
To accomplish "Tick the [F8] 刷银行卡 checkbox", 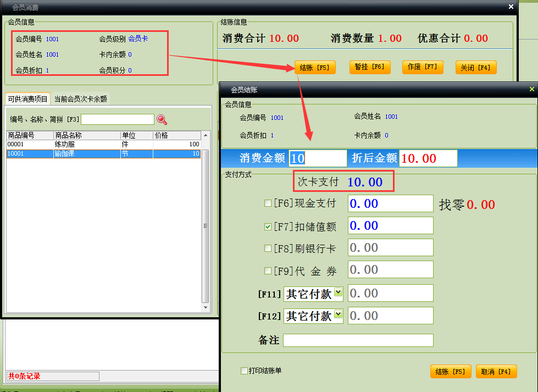I will pyautogui.click(x=268, y=248).
